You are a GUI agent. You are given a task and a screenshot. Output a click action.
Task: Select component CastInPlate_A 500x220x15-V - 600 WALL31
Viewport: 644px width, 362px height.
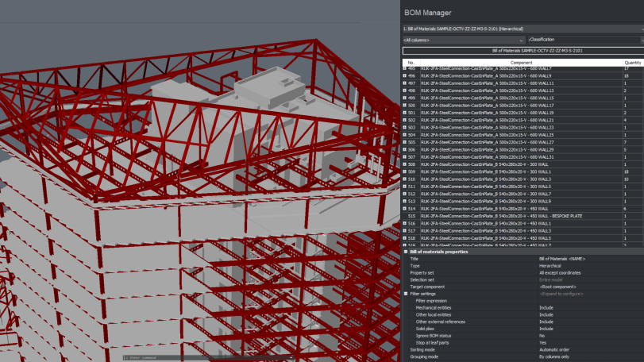click(x=487, y=157)
